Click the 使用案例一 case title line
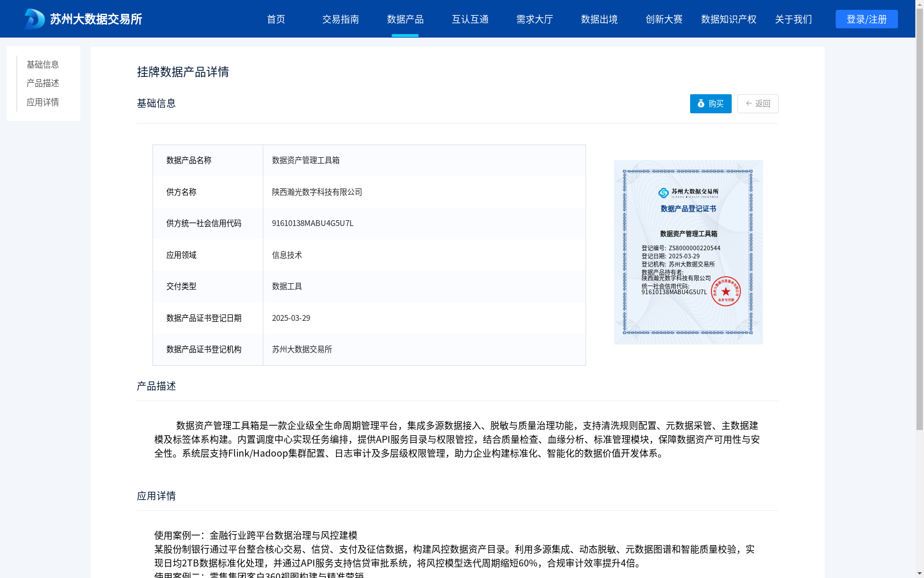 (256, 535)
